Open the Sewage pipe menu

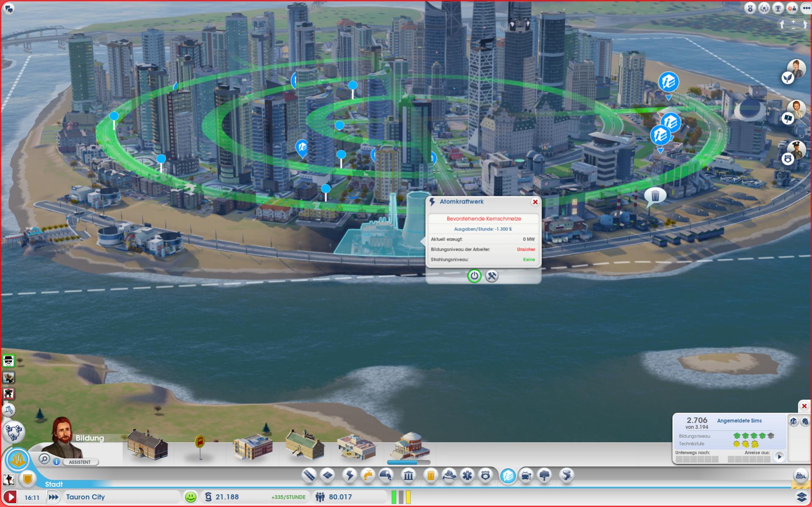pyautogui.click(x=386, y=476)
